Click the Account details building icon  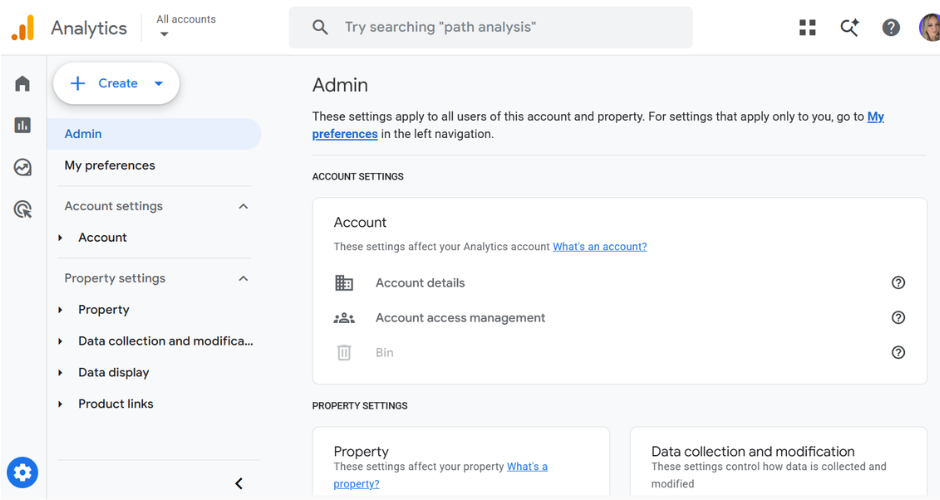(x=344, y=282)
